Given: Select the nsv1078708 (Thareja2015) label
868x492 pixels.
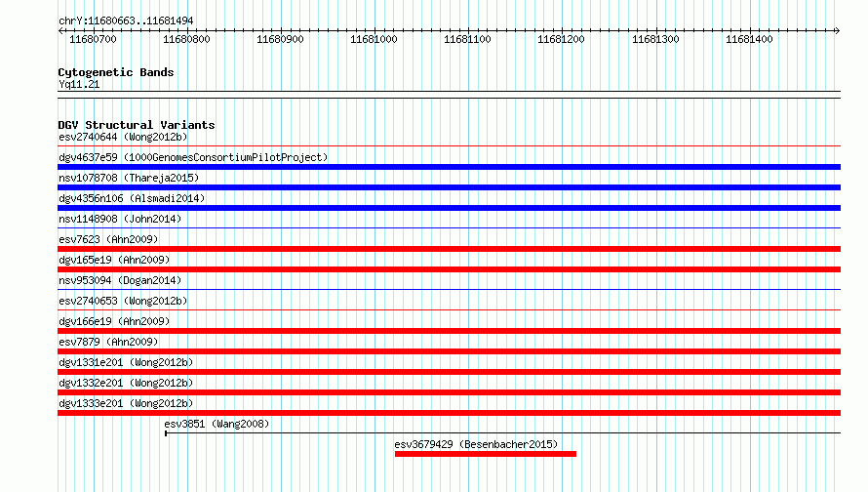Looking at the screenshot, I should (129, 178).
